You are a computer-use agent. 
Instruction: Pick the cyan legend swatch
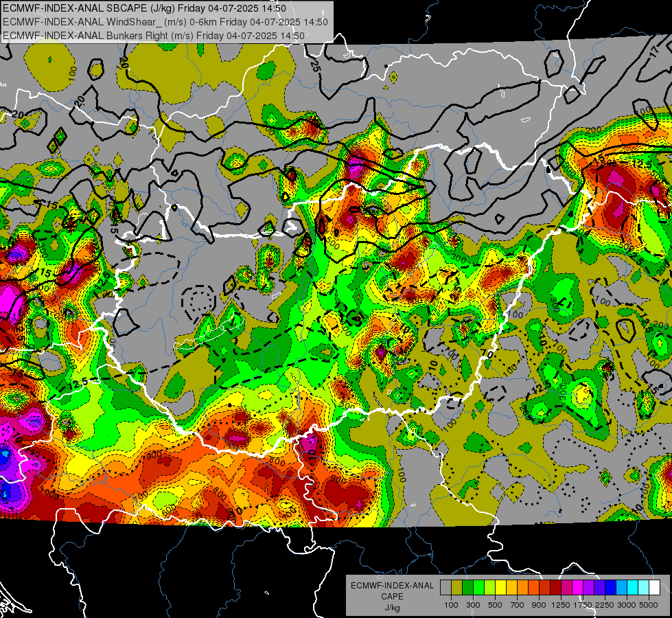(x=633, y=588)
